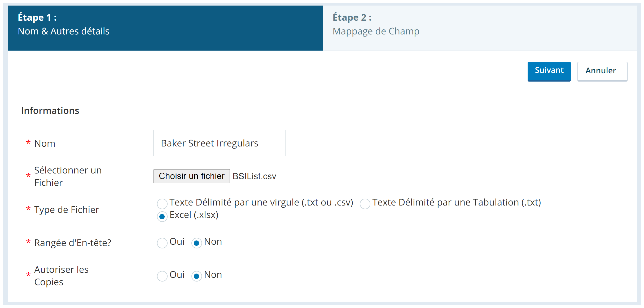The image size is (644, 308).
Task: Click on the Nom input field
Action: click(x=220, y=143)
